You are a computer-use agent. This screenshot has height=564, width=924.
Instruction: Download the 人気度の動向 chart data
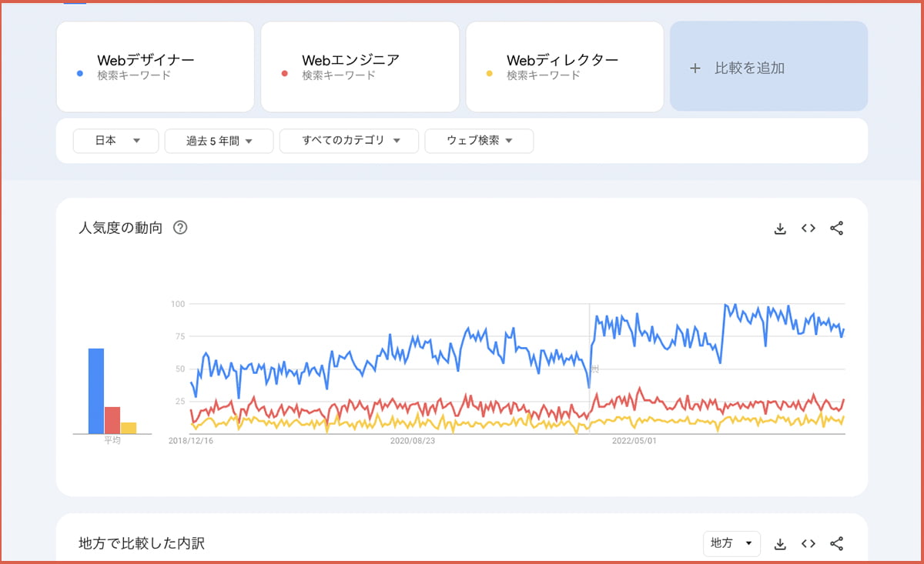pos(780,229)
